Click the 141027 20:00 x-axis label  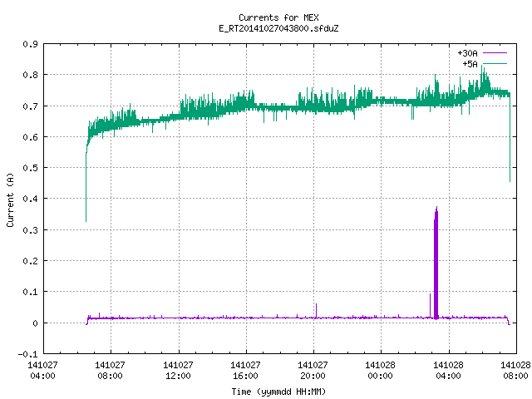click(313, 371)
